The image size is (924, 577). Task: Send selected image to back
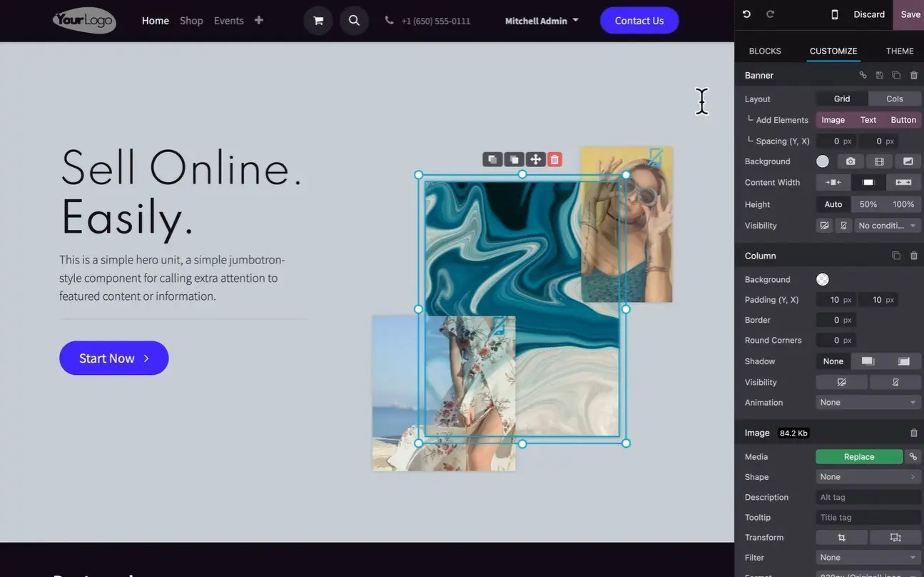(492, 159)
